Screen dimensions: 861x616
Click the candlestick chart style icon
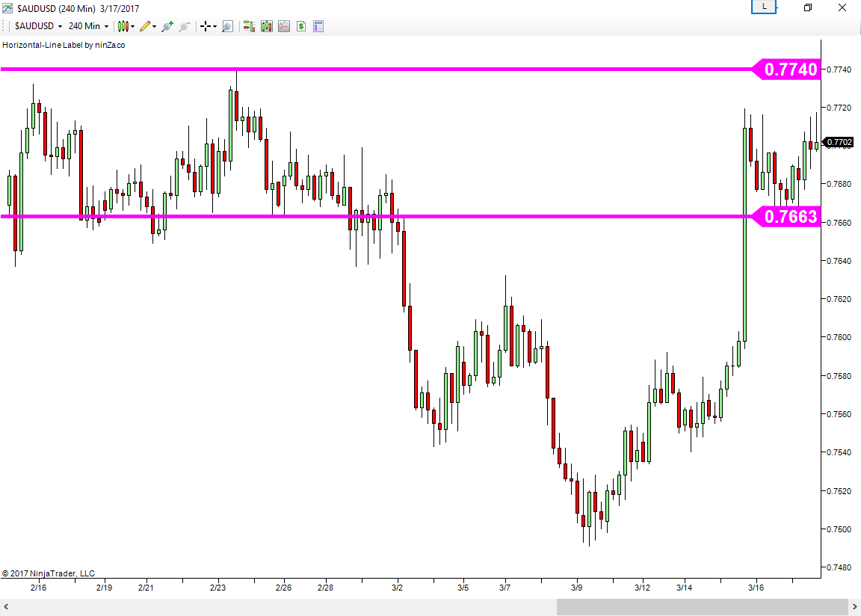click(x=123, y=26)
